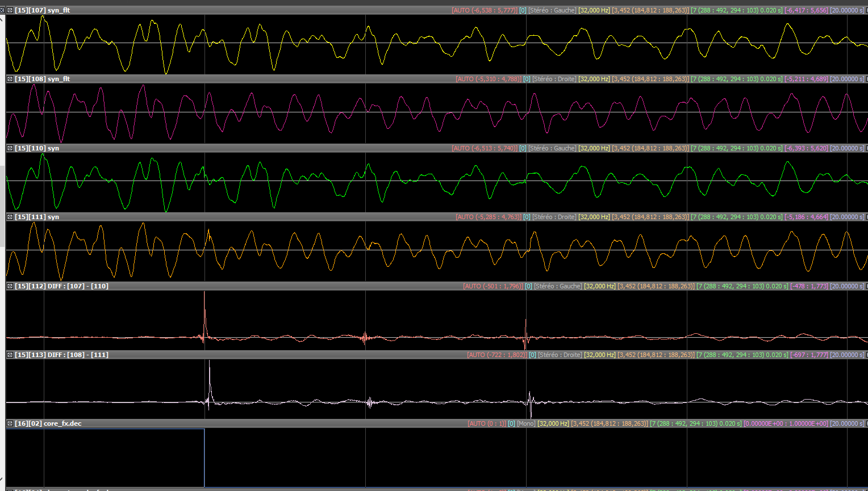Click the waveform icon of track [15][107] syn_flt
Viewport: 868px width, 491px height.
[10, 10]
